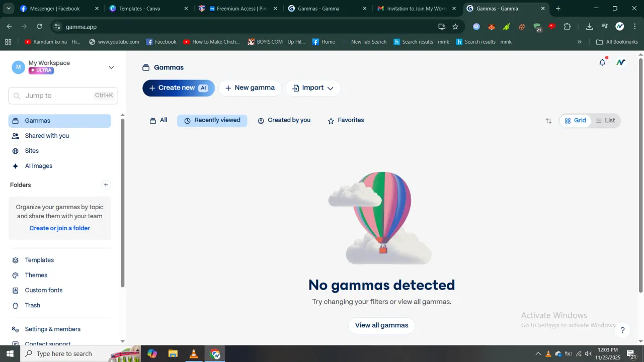Select the Recently viewed tab
This screenshot has width=644, height=362.
(212, 121)
